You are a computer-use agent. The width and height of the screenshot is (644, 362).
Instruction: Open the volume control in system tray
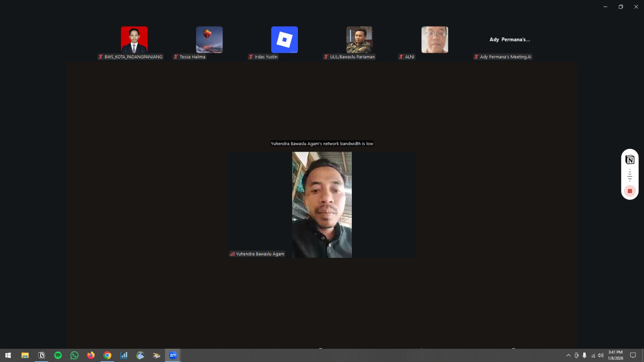(x=601, y=355)
